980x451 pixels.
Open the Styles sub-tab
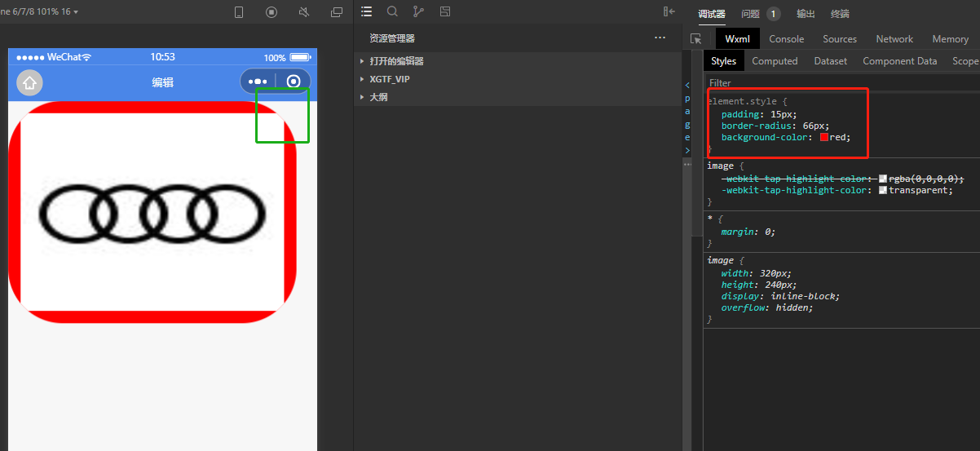tap(723, 61)
